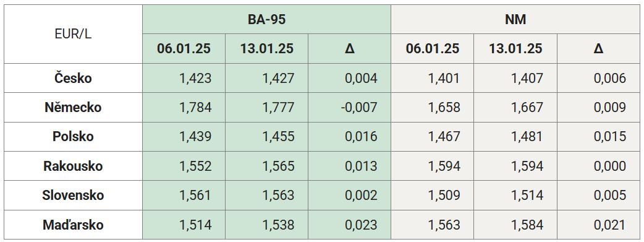
Task: Click NM 13.01.25 date header
Action: 515,48
